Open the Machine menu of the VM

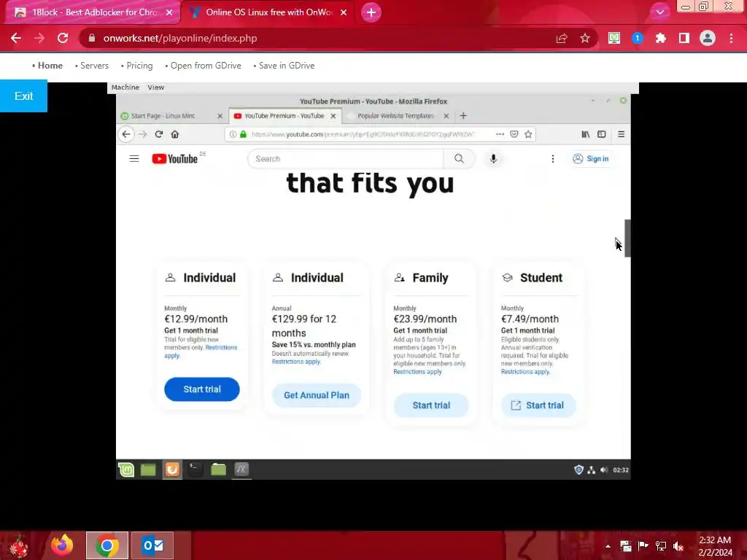(125, 87)
